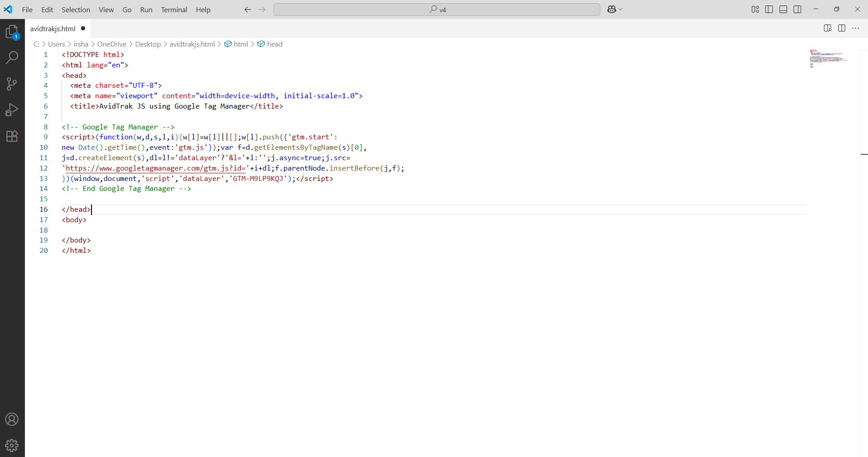
Task: Split the editor right using the editor toolbar icon
Action: 842,28
